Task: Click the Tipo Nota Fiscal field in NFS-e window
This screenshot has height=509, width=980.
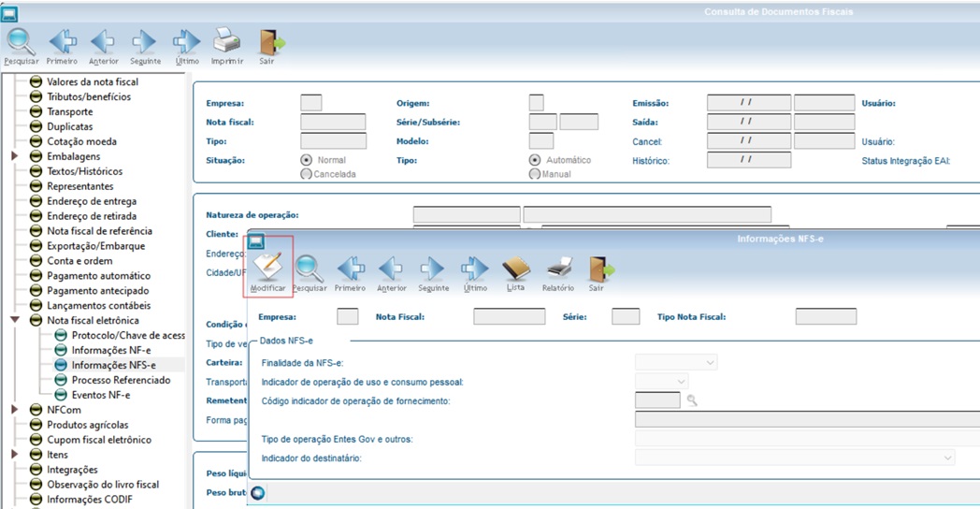Action: [827, 316]
